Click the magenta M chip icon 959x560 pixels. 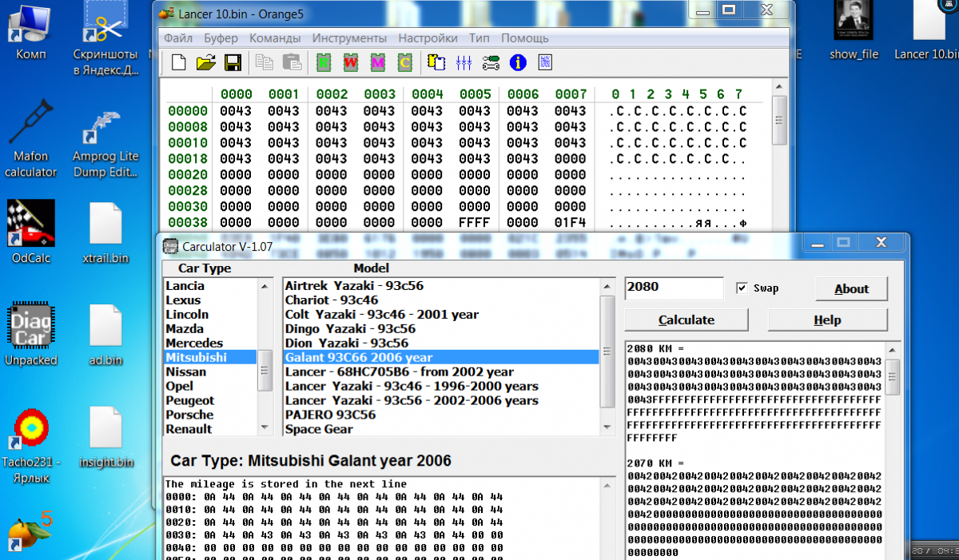(378, 62)
